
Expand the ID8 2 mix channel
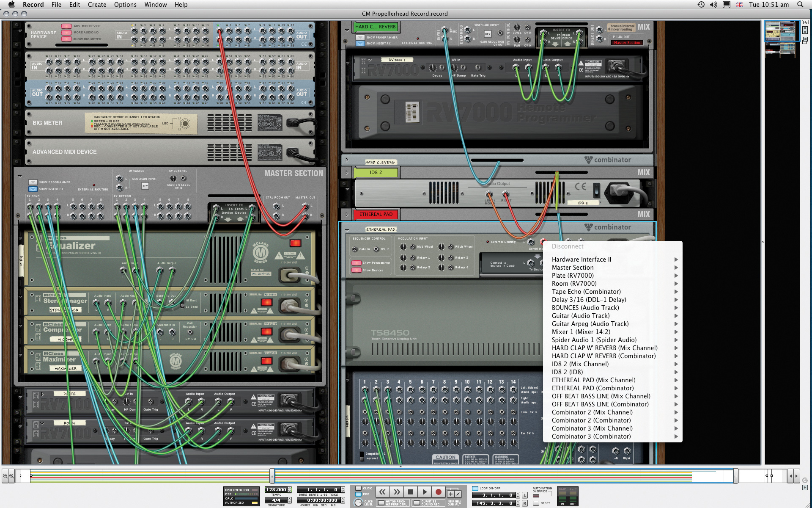[347, 172]
